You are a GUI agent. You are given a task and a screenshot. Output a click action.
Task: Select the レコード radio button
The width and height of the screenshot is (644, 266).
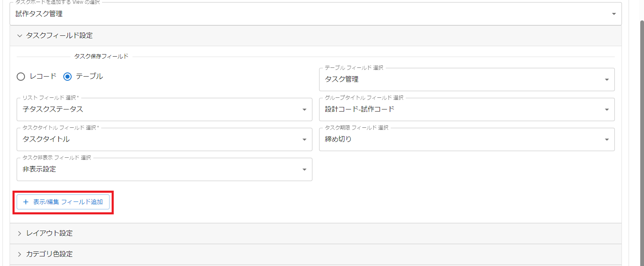click(x=21, y=76)
